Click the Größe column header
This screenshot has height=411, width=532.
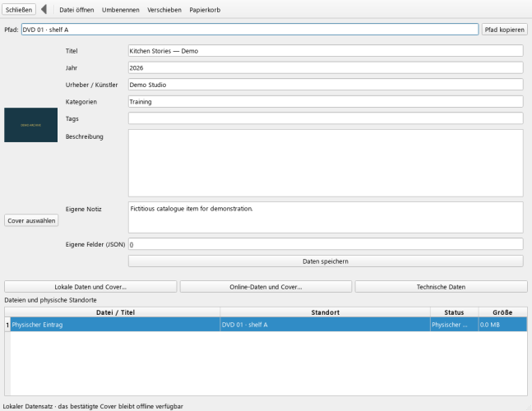pyautogui.click(x=503, y=312)
